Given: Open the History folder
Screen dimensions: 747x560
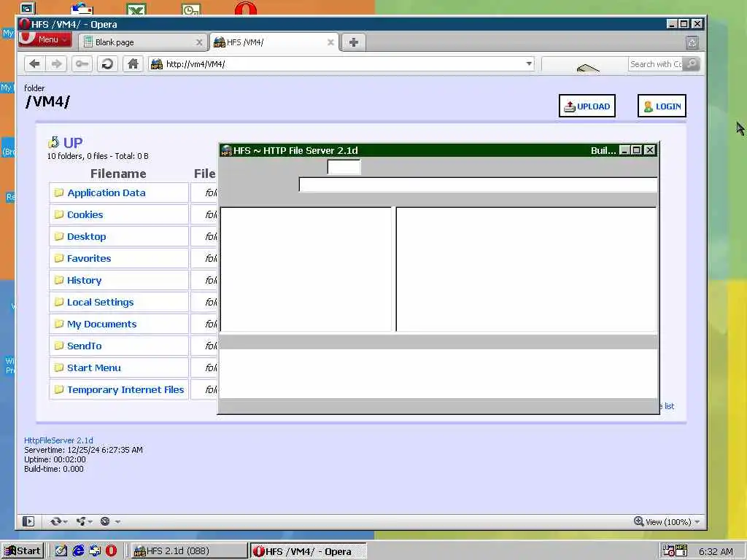Looking at the screenshot, I should point(85,281).
